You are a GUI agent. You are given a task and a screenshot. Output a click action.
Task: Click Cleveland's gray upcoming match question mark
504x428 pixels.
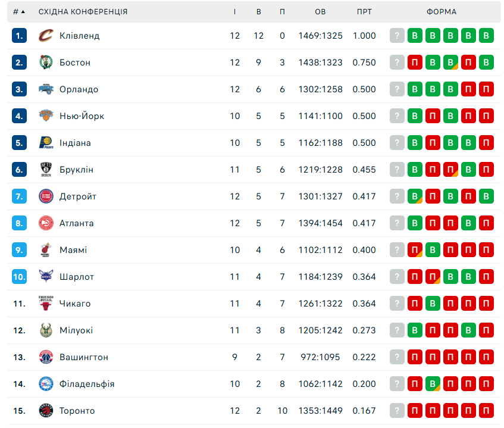coord(397,36)
